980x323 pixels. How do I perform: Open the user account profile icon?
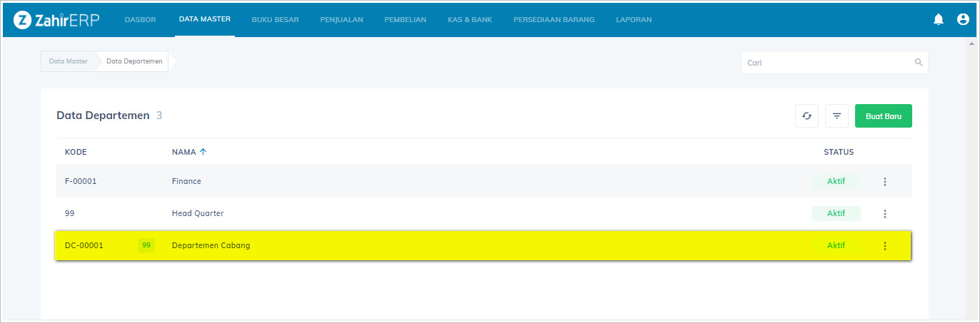coord(963,19)
